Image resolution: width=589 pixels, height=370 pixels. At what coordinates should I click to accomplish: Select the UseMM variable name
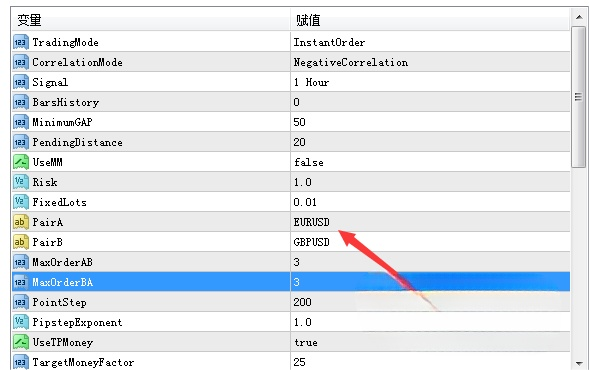(47, 162)
